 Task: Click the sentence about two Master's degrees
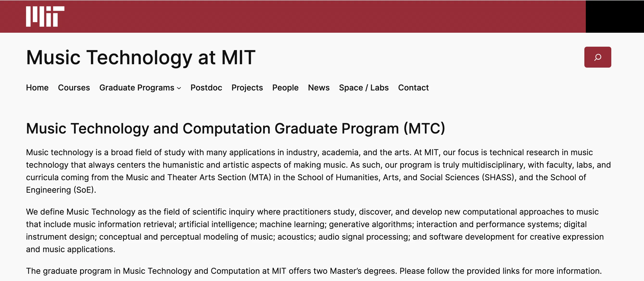(x=314, y=271)
